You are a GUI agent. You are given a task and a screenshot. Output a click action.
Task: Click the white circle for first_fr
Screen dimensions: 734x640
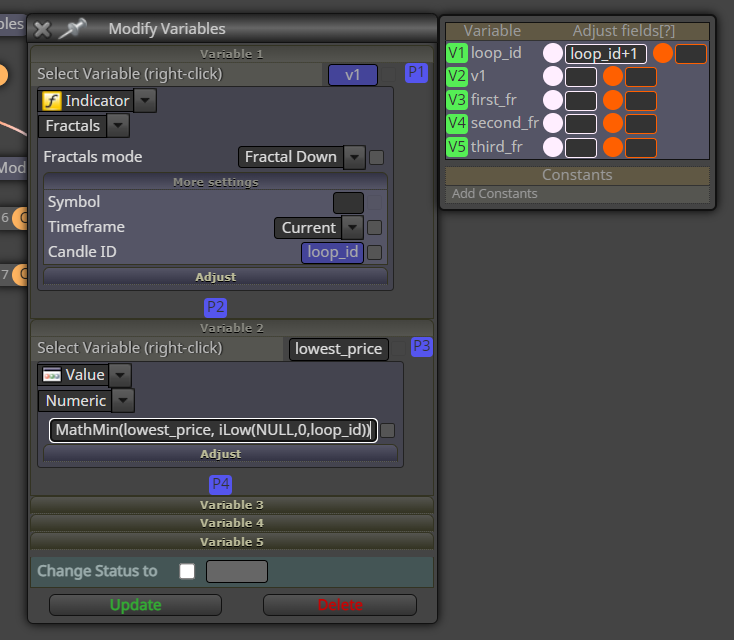(x=553, y=100)
